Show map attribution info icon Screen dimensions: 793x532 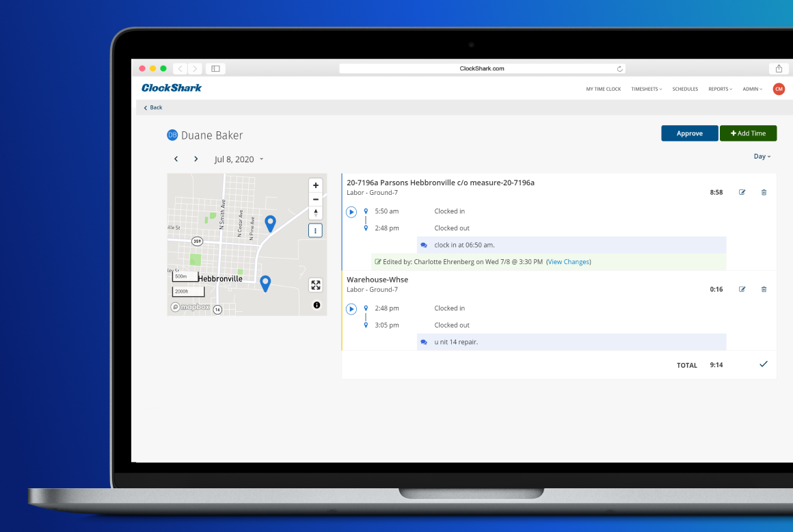pos(317,305)
